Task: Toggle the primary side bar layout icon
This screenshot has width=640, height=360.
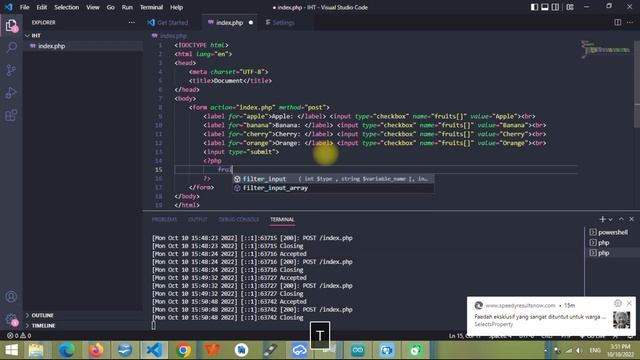Action: pos(534,7)
